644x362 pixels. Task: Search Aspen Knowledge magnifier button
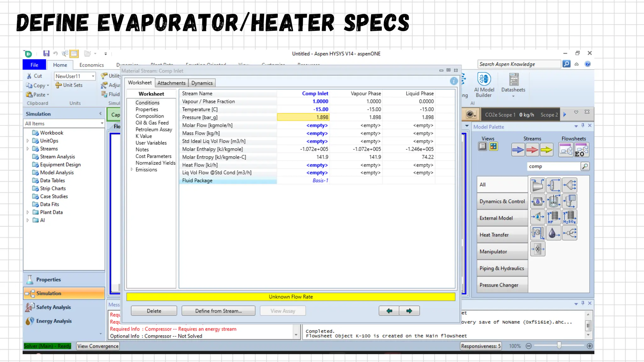[x=566, y=64]
